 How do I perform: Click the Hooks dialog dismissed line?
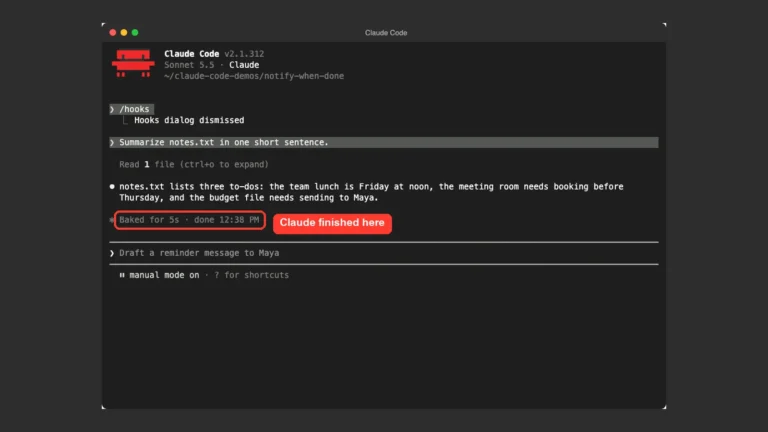[x=189, y=120]
